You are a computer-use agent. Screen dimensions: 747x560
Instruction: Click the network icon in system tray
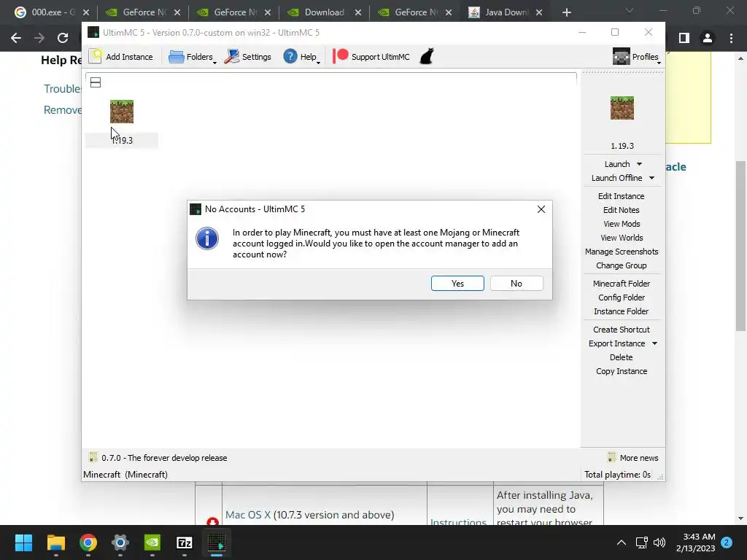(641, 542)
